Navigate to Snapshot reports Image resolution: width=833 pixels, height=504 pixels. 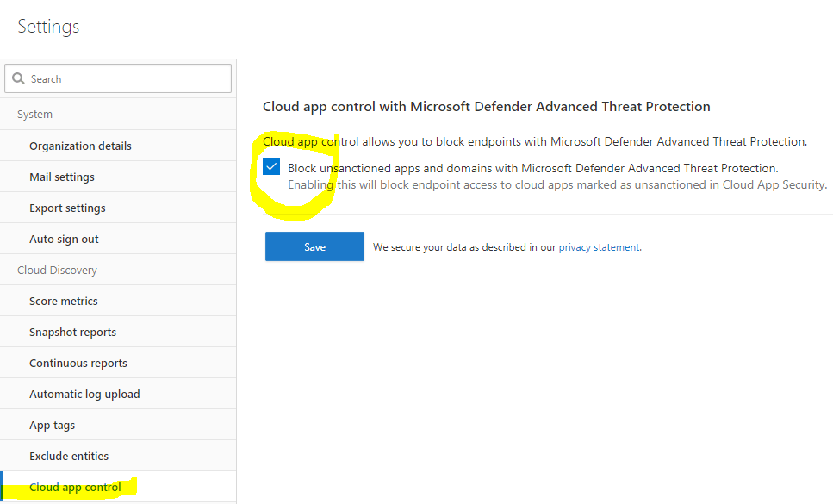click(x=72, y=332)
